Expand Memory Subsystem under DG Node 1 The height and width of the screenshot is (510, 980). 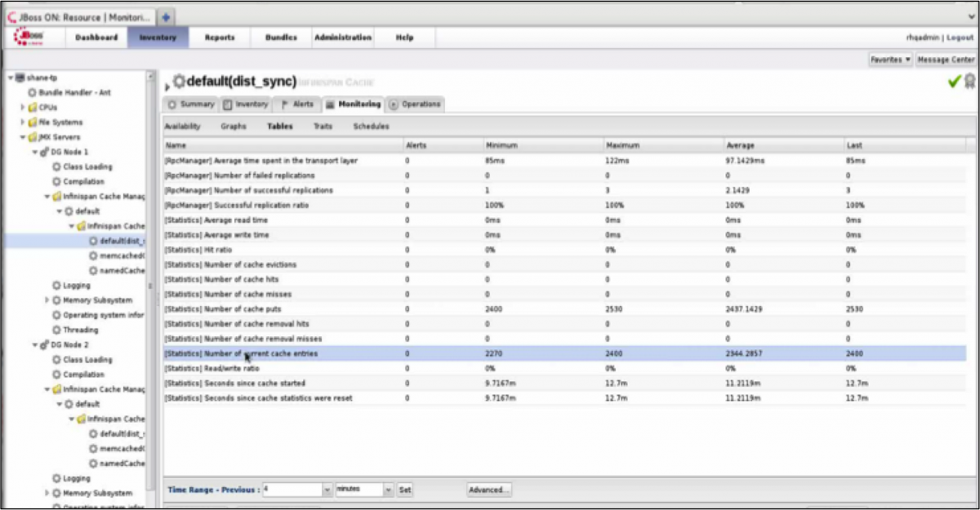pos(47,300)
